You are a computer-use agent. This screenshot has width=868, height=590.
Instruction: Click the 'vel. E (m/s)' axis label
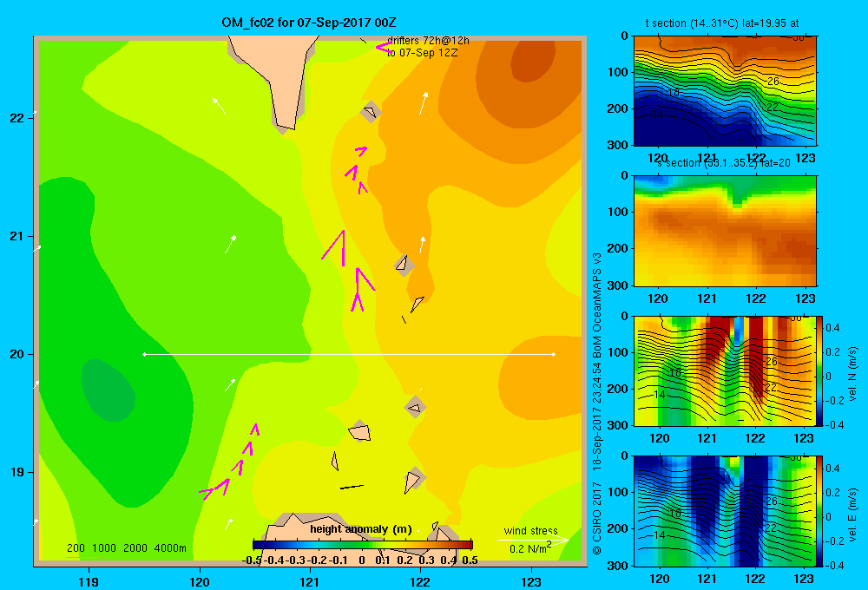point(852,514)
